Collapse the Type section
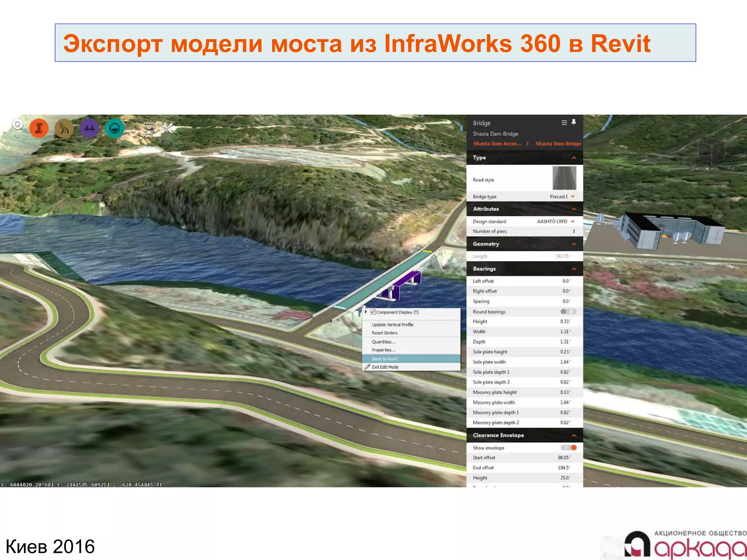Viewport: 747px width, 560px height. 574,158
